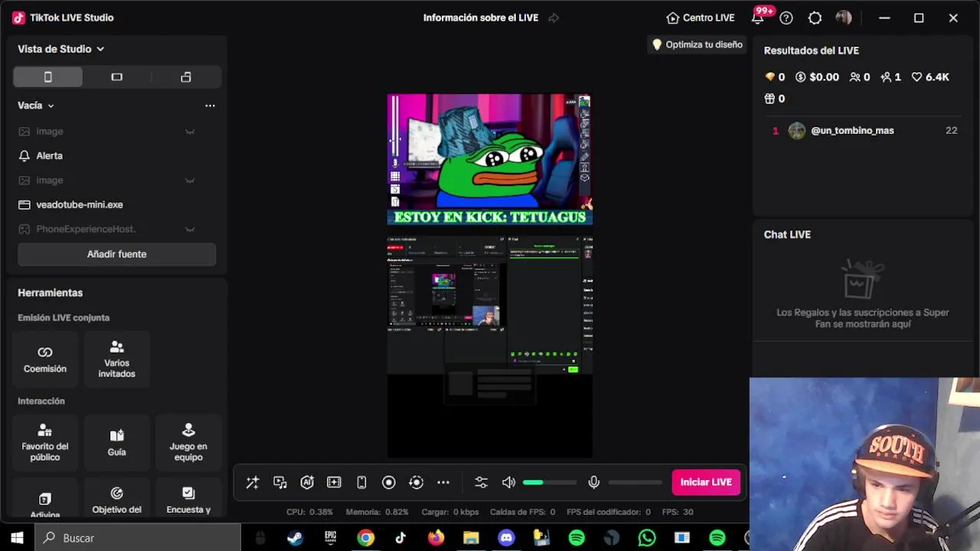
Task: Open the media and music tool
Action: 280,482
